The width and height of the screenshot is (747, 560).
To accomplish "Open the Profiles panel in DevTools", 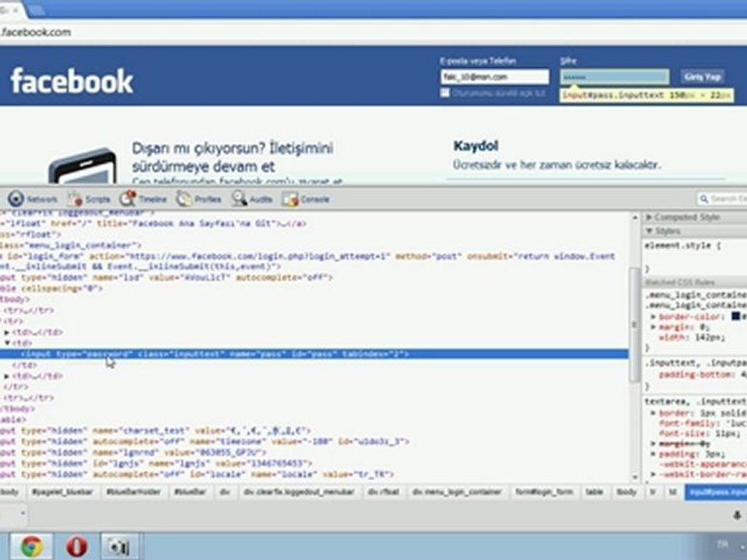I will point(198,199).
